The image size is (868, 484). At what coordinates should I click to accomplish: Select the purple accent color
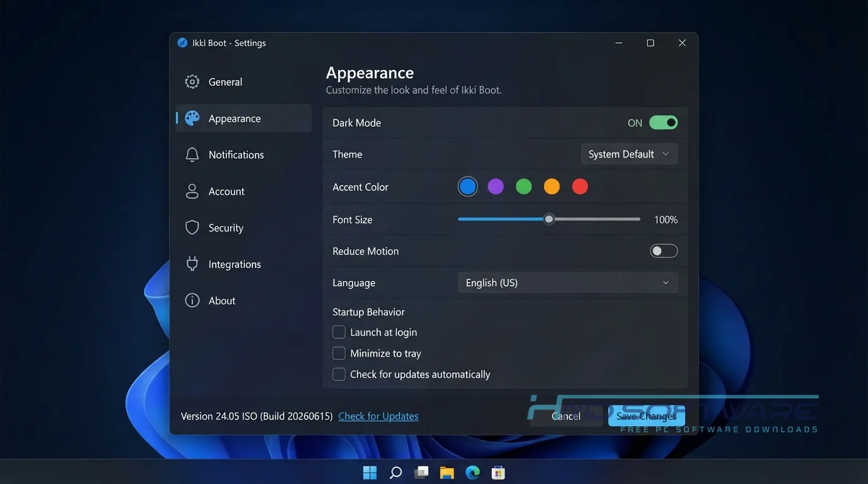pyautogui.click(x=496, y=187)
